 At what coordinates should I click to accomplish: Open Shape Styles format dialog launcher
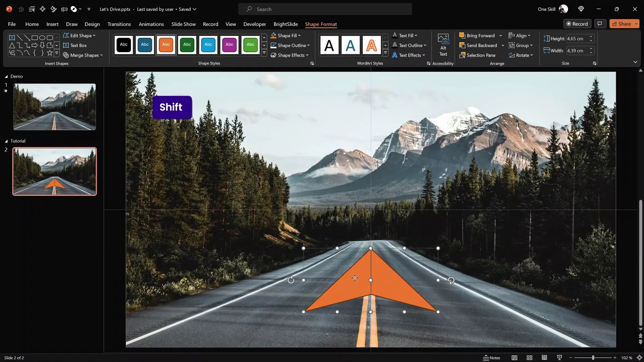click(312, 63)
